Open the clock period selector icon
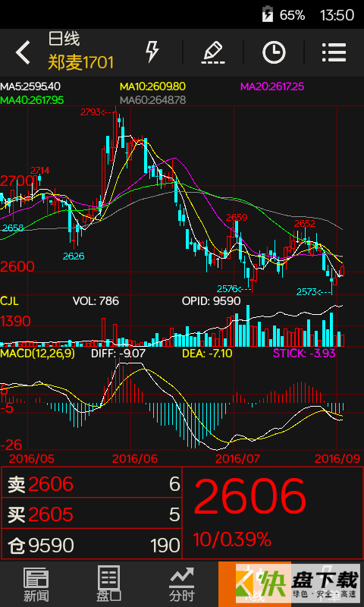This screenshot has height=607, width=364. [274, 52]
